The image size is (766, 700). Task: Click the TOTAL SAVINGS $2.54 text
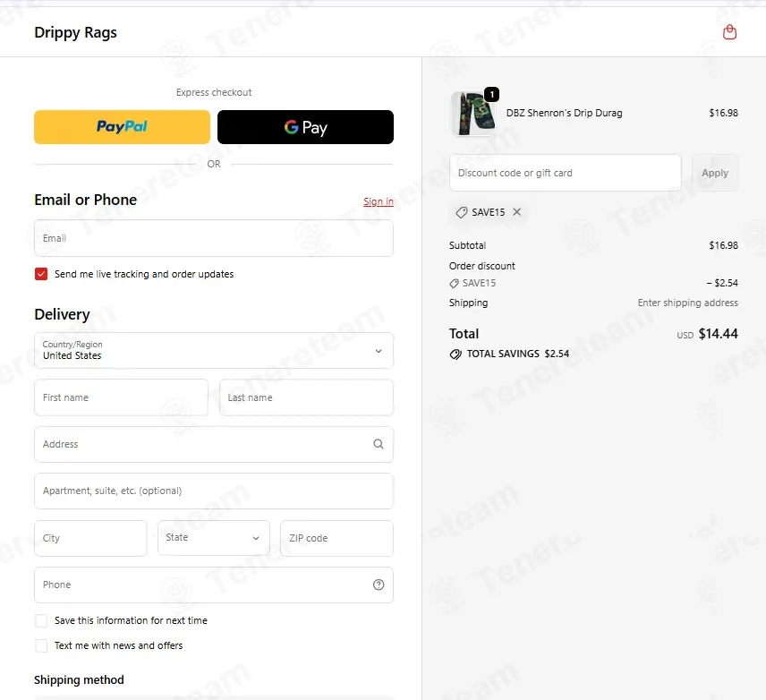tap(518, 354)
